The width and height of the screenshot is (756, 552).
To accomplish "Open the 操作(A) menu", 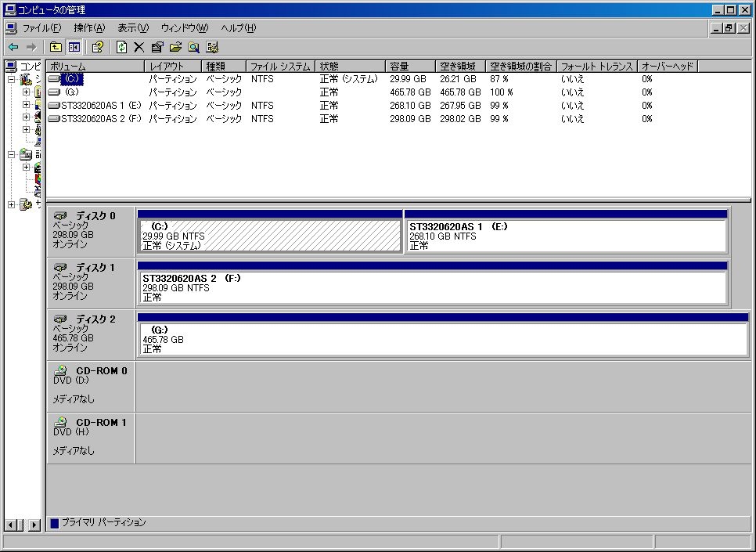I will tap(88, 28).
